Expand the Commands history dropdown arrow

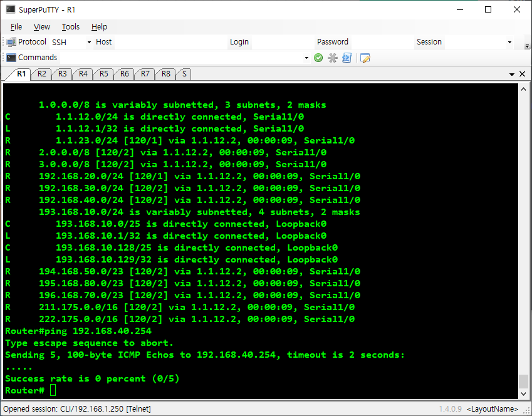tap(306, 58)
